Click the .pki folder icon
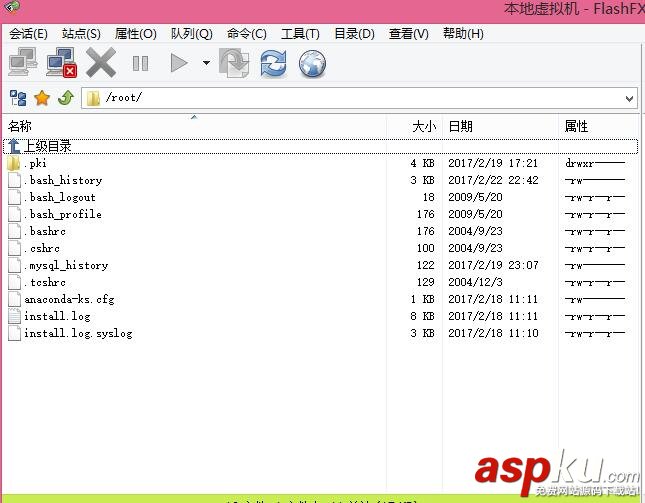Screen dimensions: 645x503 pyautogui.click(x=14, y=163)
